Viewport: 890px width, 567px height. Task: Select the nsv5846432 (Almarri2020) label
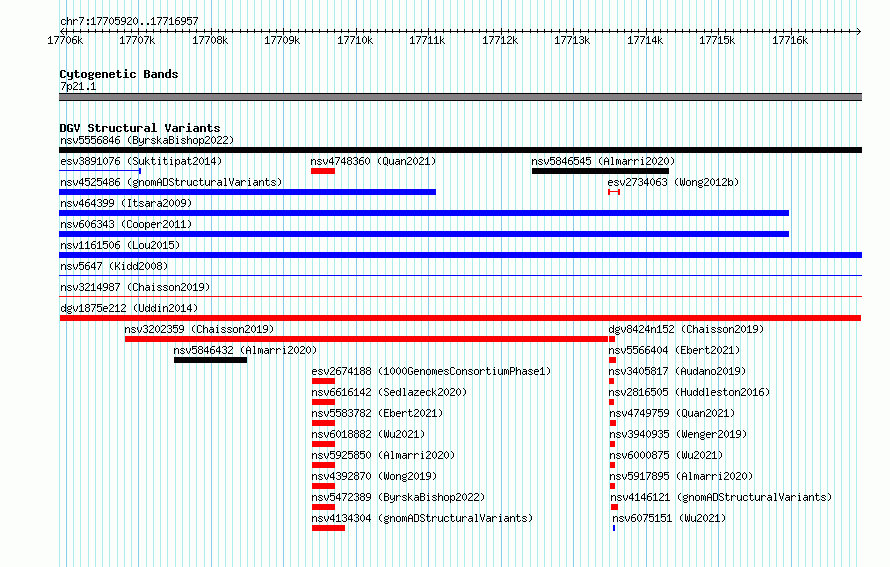coord(245,350)
